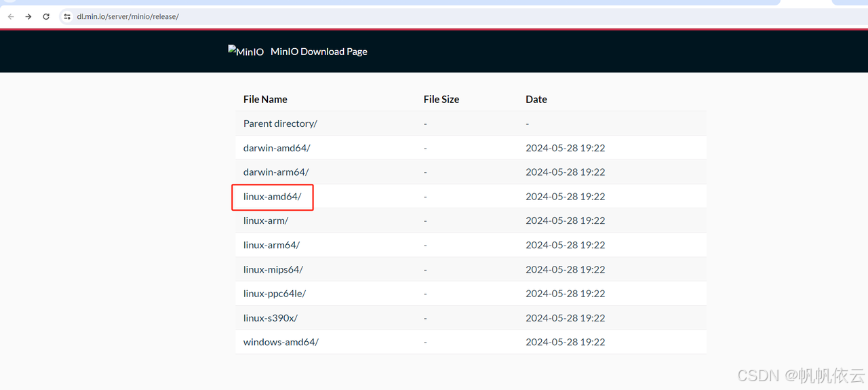Click the file size dash for windows-amd64/
The height and width of the screenshot is (390, 868).
[425, 343]
